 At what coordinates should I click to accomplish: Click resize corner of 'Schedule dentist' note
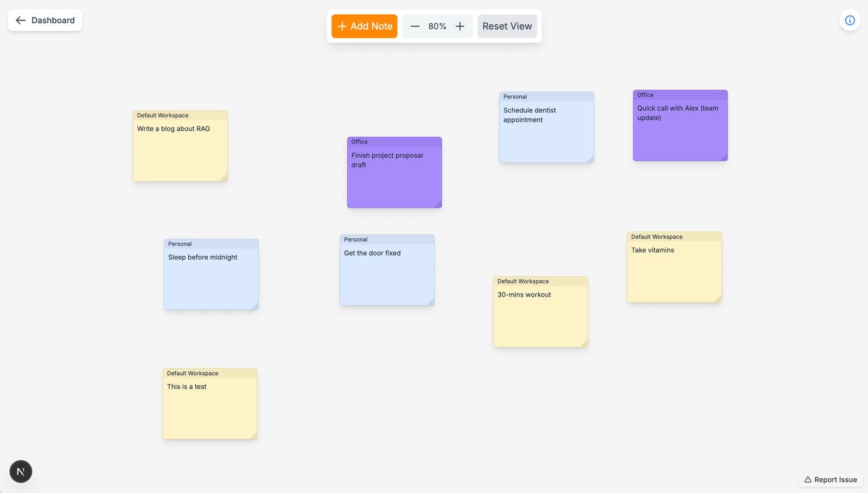coord(590,159)
